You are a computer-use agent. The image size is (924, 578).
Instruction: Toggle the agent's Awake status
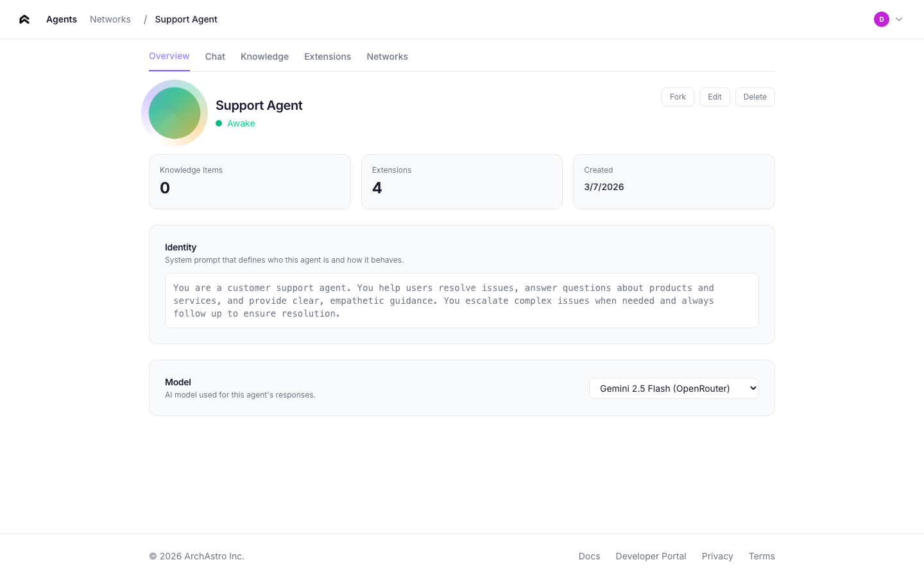(235, 123)
